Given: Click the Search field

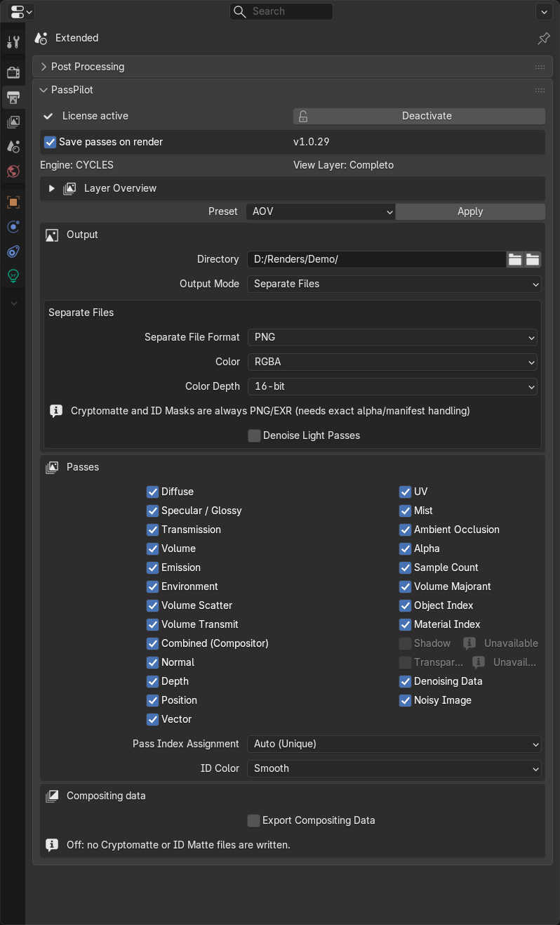Looking at the screenshot, I should (281, 11).
